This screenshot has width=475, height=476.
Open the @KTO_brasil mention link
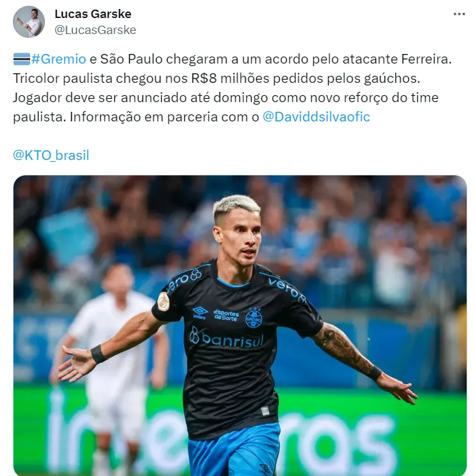[x=51, y=155]
